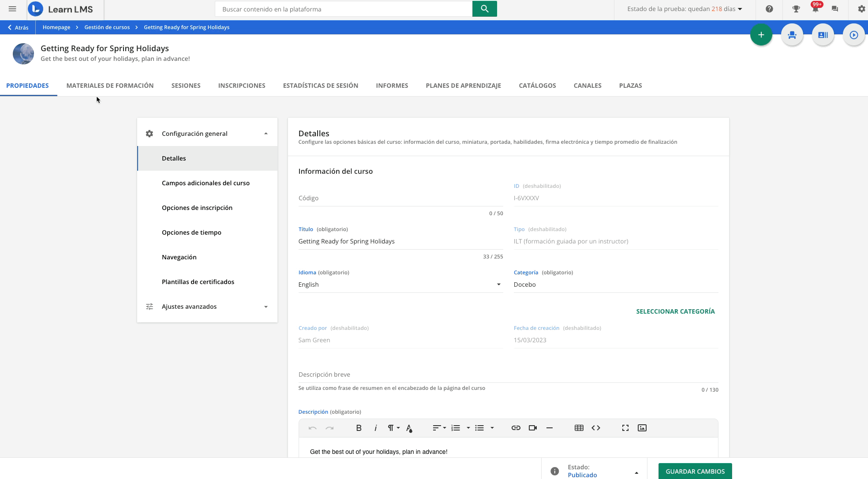This screenshot has height=479, width=868.
Task: Click the contact card floating button
Action: (823, 35)
